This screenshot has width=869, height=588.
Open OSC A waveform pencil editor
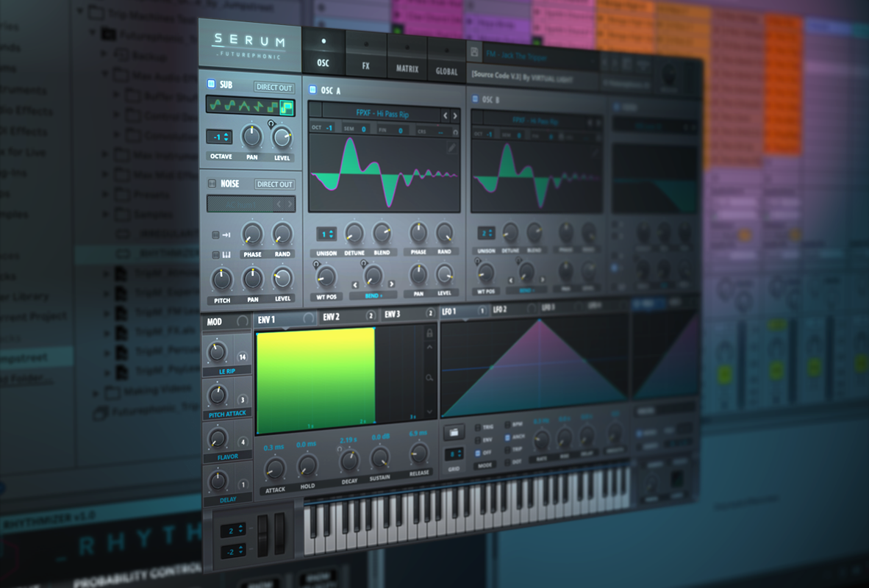pyautogui.click(x=451, y=148)
